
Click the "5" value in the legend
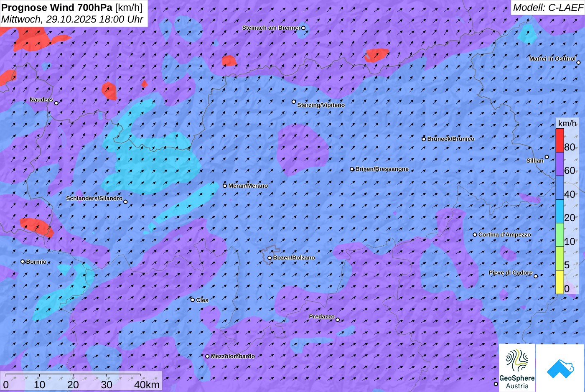pyautogui.click(x=567, y=265)
